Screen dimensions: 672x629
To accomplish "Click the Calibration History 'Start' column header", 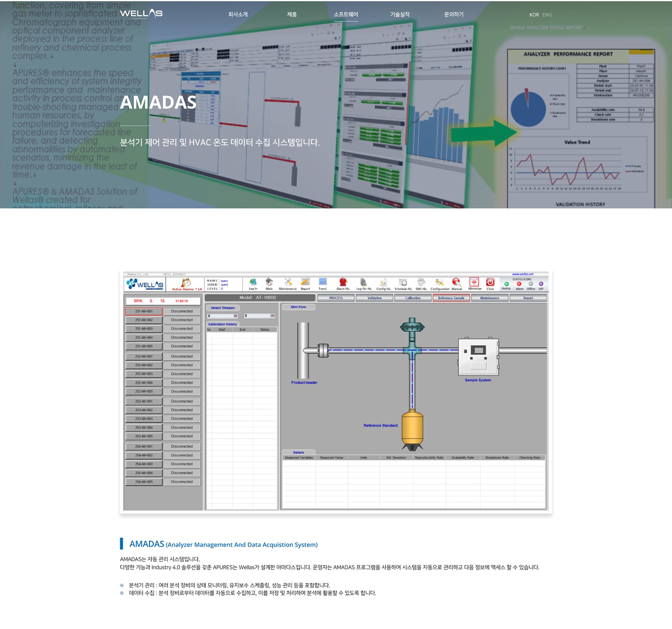I will (222, 330).
